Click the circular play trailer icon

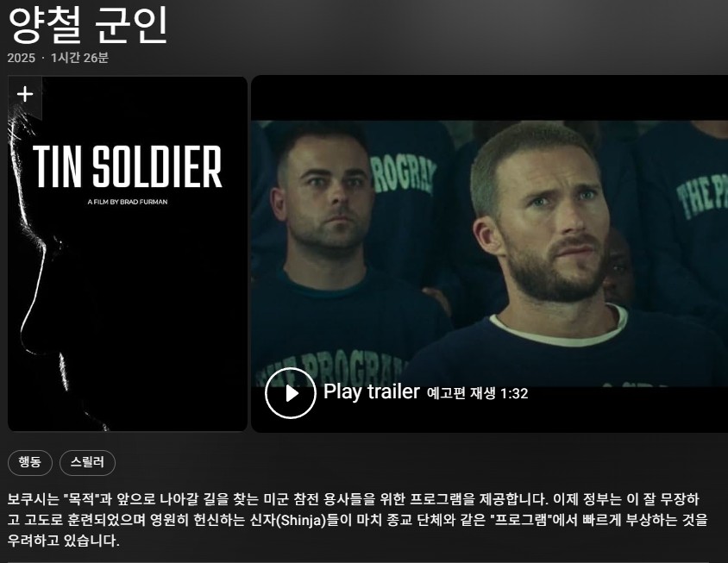pyautogui.click(x=291, y=393)
